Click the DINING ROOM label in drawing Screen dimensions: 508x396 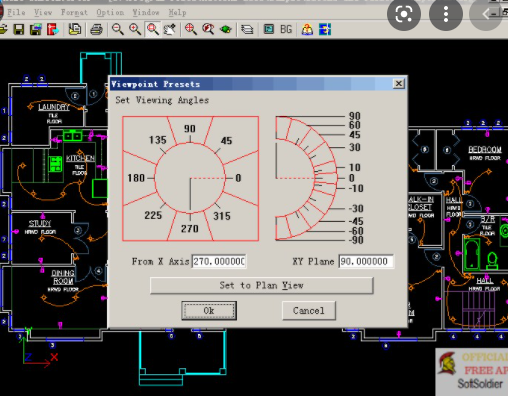click(63, 277)
